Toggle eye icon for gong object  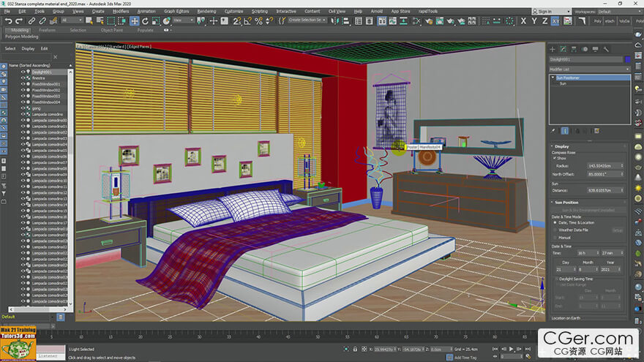point(23,108)
